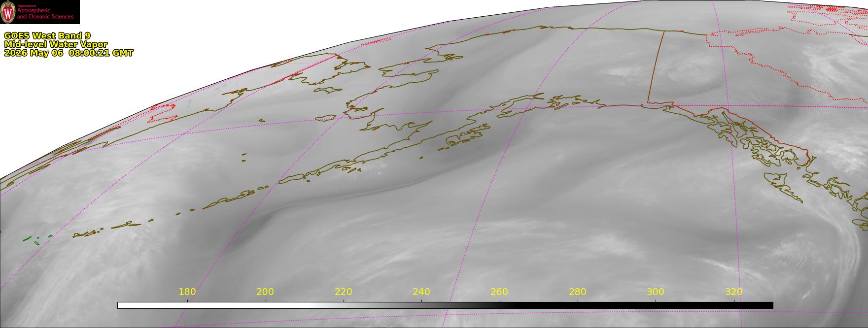Viewport: 868px width, 328px height.
Task: Click the University of Wisconsin crest logo
Action: point(8,12)
